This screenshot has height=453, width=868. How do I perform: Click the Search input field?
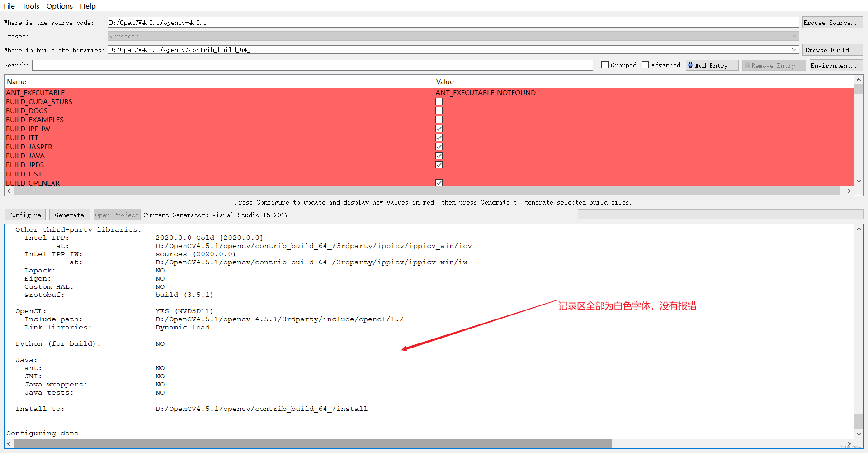[312, 65]
